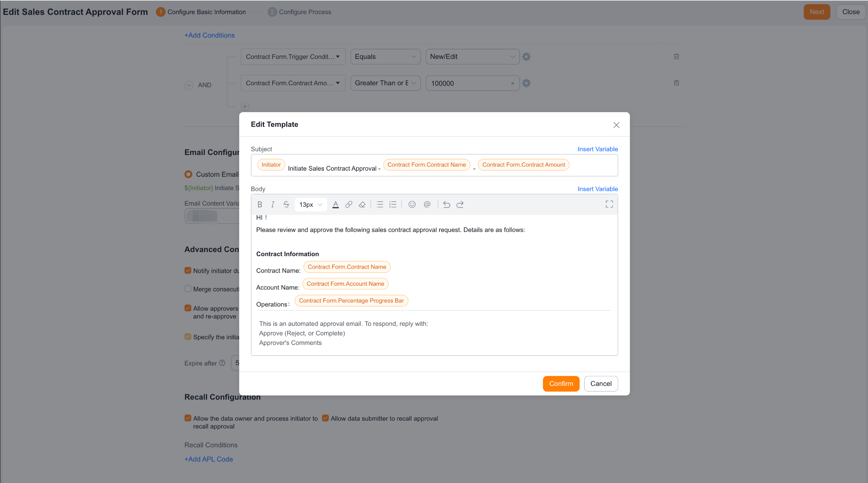Click the +Add Conditions link
This screenshot has height=483, width=868.
tap(209, 35)
